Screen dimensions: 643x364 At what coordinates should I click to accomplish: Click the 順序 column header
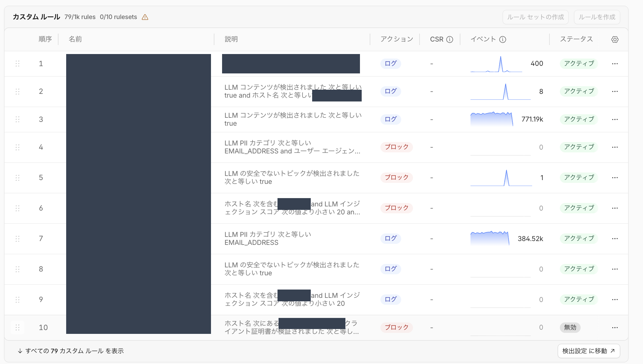coord(45,39)
